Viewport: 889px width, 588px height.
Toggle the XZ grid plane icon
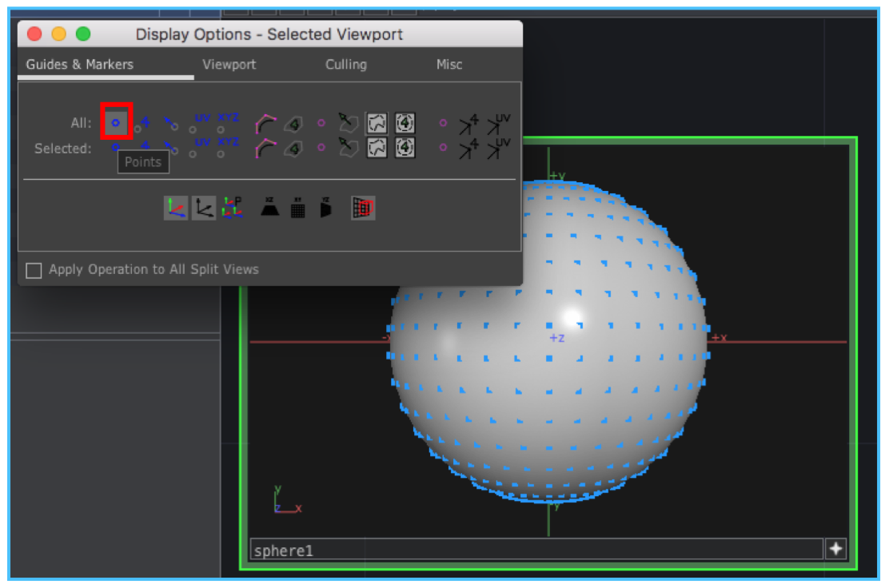click(270, 208)
